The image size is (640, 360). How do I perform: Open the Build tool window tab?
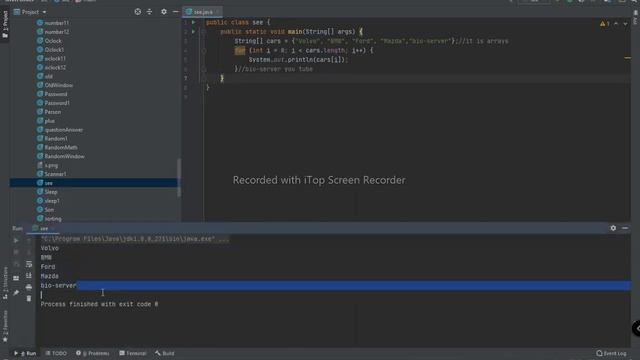164,353
